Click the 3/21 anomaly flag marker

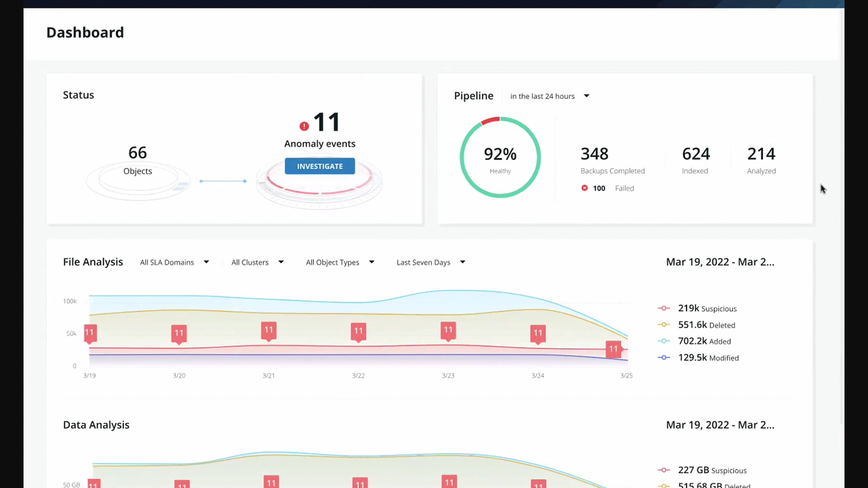(269, 330)
